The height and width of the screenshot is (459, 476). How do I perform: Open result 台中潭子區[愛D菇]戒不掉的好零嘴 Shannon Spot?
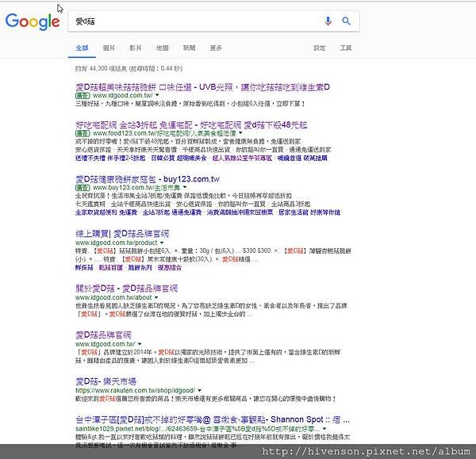coord(213,420)
